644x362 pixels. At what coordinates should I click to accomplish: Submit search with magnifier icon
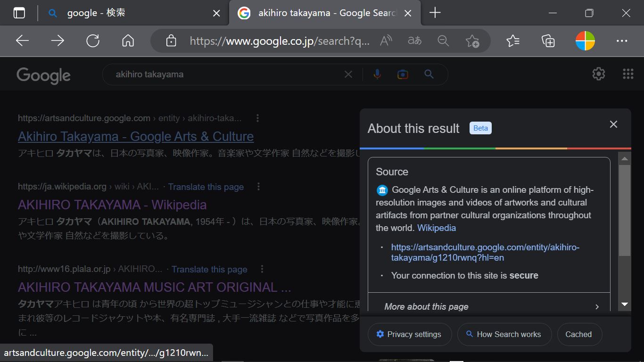pyautogui.click(x=429, y=74)
